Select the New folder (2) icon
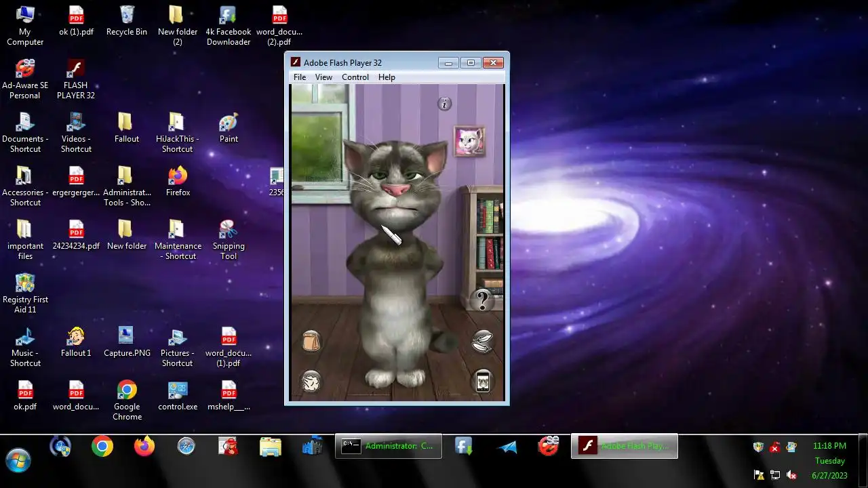The height and width of the screenshot is (488, 868). tap(178, 26)
